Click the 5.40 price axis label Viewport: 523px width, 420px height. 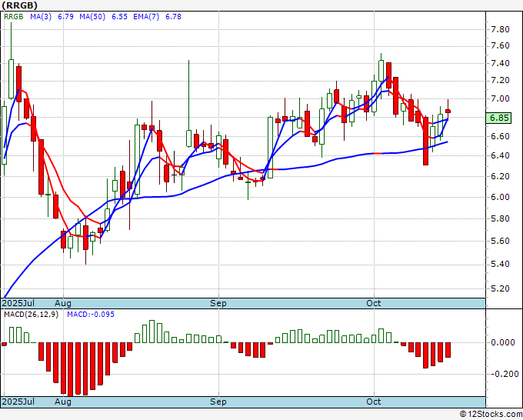point(501,264)
